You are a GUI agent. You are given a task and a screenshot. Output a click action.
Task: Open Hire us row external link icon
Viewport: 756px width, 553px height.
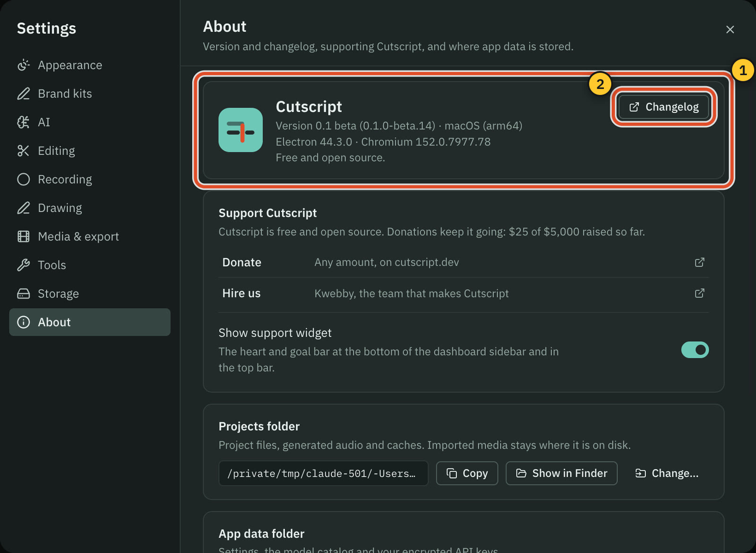[700, 294]
